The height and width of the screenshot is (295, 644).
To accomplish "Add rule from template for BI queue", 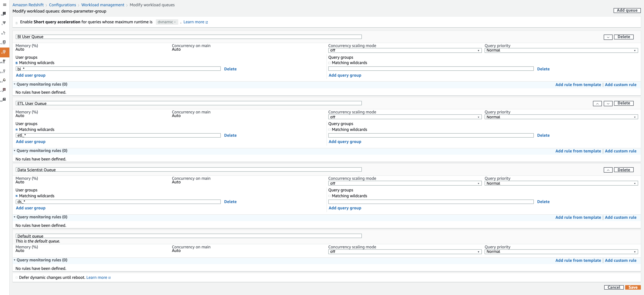I will [x=578, y=85].
